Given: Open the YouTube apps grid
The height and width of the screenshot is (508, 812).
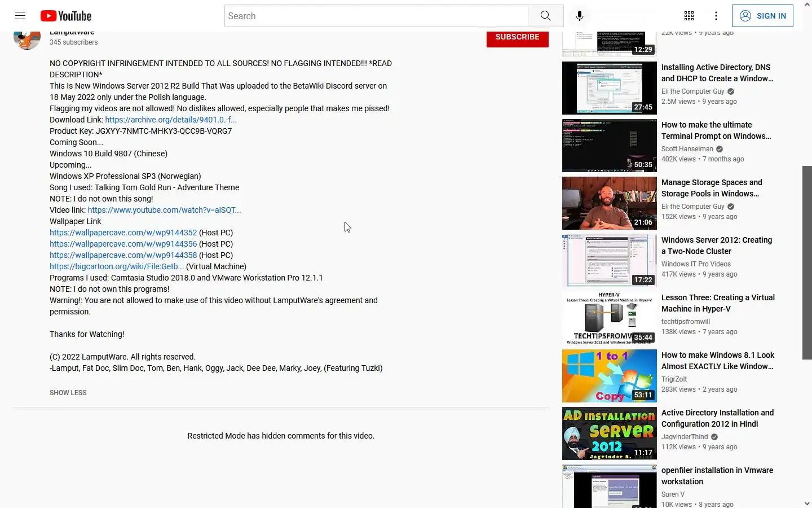Looking at the screenshot, I should click(689, 16).
